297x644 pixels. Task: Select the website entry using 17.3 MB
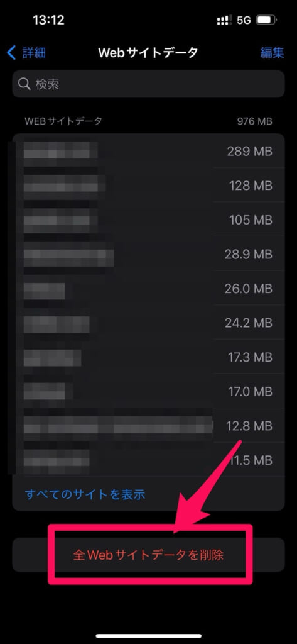pos(148,357)
